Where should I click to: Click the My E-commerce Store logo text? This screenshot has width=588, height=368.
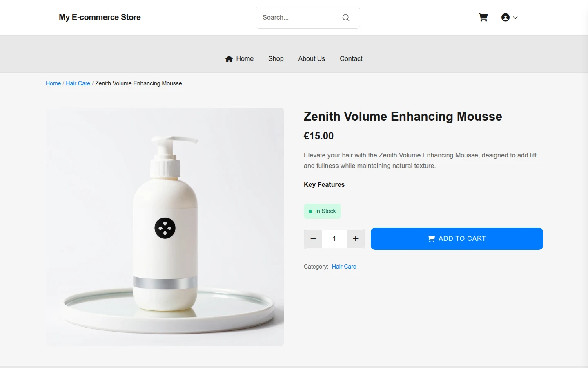click(100, 17)
